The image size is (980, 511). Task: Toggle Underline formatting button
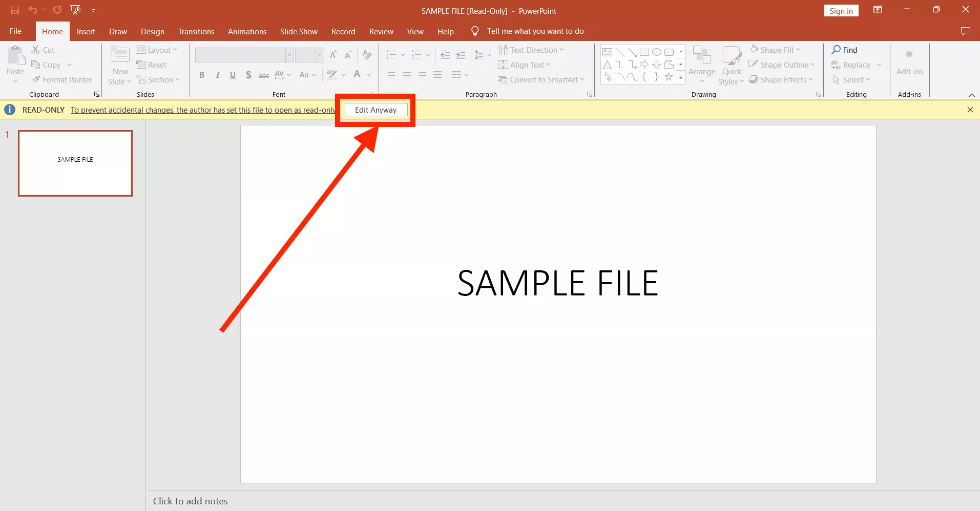click(x=233, y=75)
